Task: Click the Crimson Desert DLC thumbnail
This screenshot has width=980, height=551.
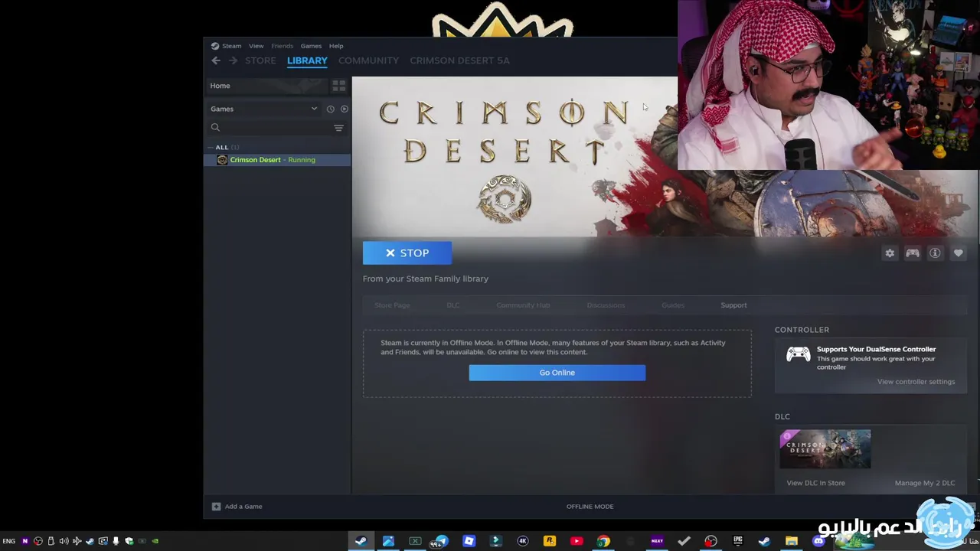Action: click(x=825, y=449)
